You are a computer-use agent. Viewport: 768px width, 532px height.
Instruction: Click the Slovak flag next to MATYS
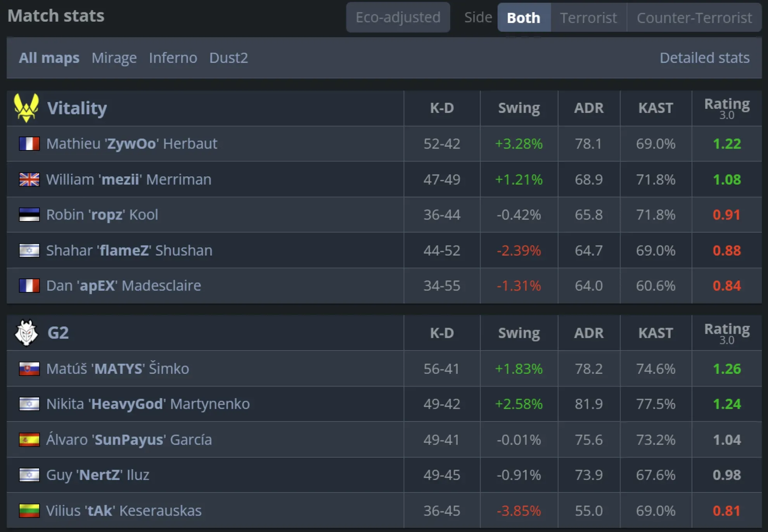[x=29, y=369]
